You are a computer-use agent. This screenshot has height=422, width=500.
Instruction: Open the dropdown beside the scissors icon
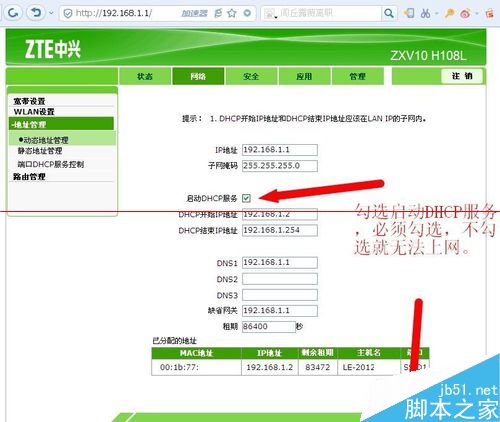click(436, 14)
